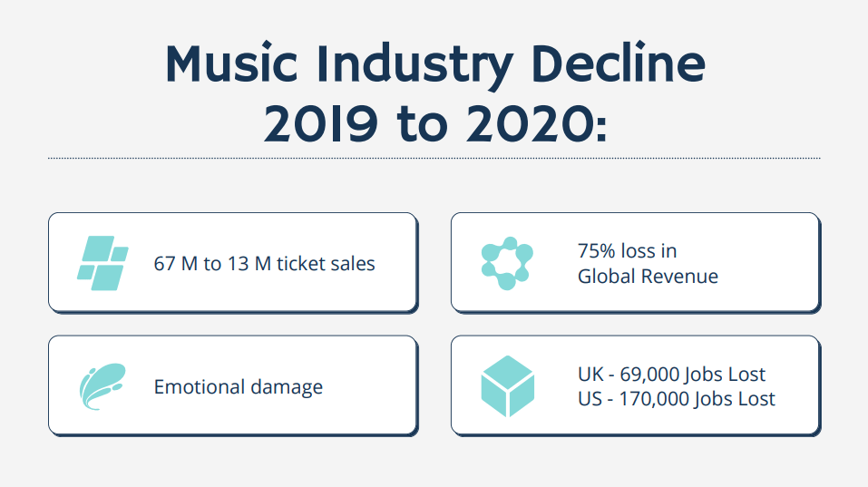The image size is (868, 487).
Task: Click the "75% loss in" text line
Action: [627, 251]
